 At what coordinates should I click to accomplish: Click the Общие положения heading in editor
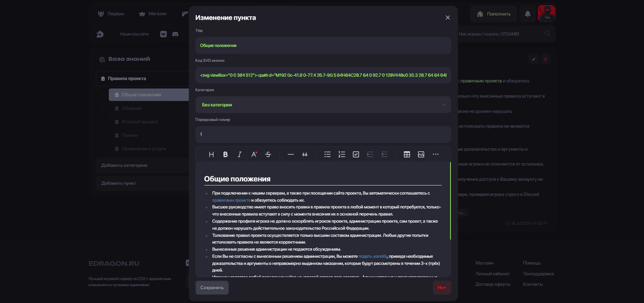click(x=237, y=179)
